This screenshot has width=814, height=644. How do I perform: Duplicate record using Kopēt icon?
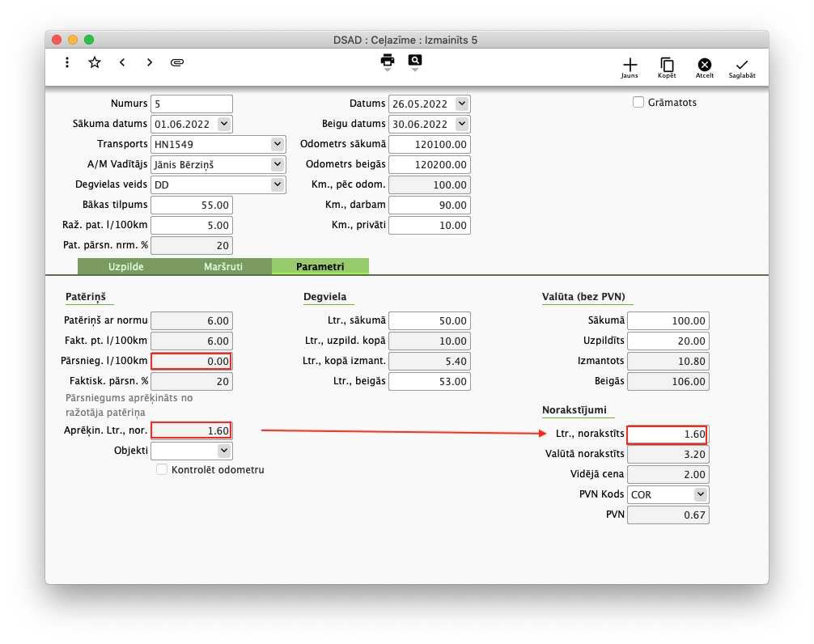[x=667, y=66]
